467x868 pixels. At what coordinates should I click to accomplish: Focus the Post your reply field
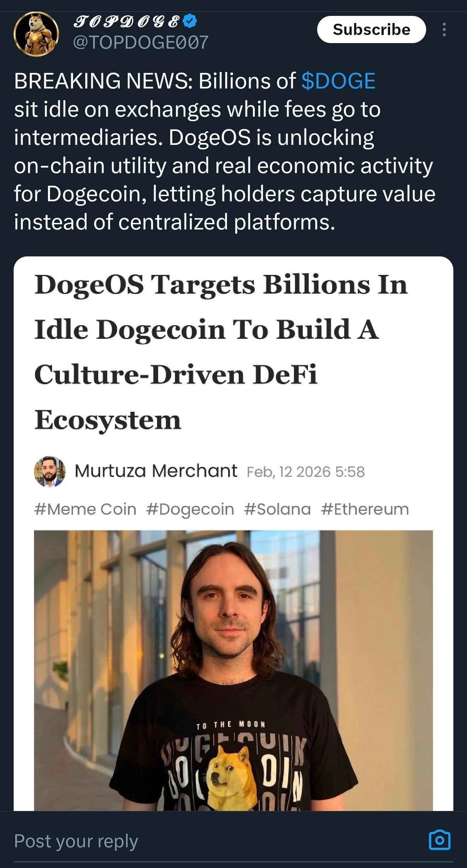click(202, 841)
